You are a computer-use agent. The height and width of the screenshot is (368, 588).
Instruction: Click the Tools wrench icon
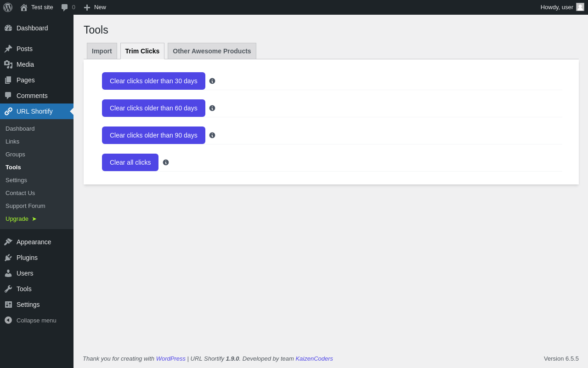(8, 289)
